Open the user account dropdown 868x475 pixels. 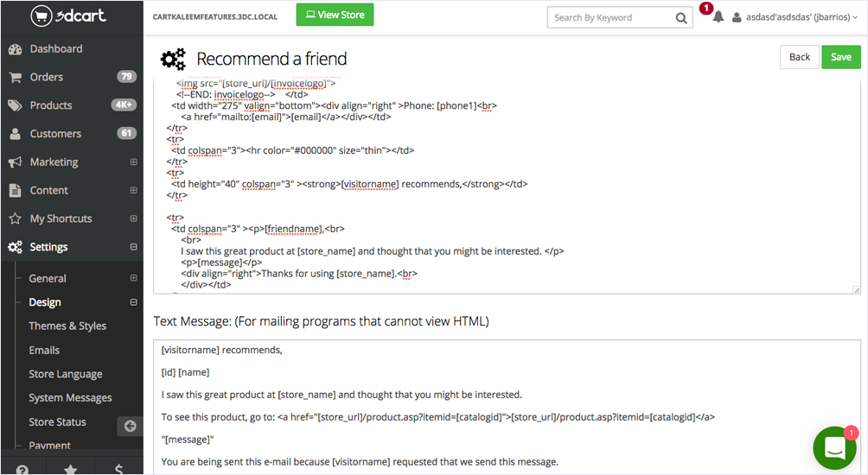point(795,17)
